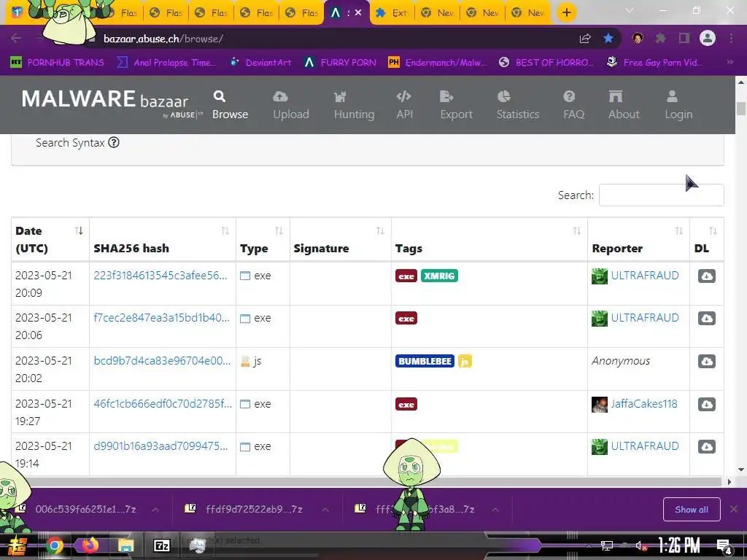Open hash d9901b16a93aad7099475... sample
The width and height of the screenshot is (747, 560).
(x=160, y=446)
